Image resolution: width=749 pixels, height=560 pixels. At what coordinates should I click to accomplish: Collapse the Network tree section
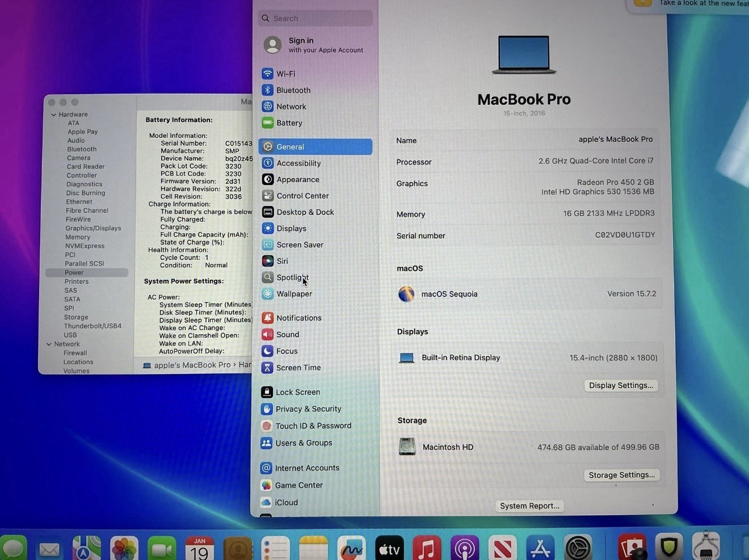(x=49, y=344)
